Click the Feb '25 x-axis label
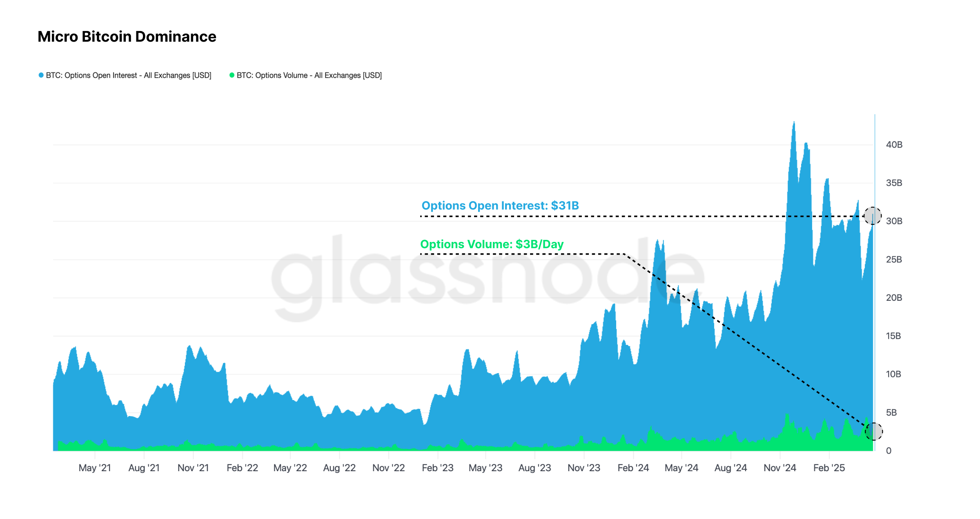This screenshot has width=980, height=519. pyautogui.click(x=829, y=468)
